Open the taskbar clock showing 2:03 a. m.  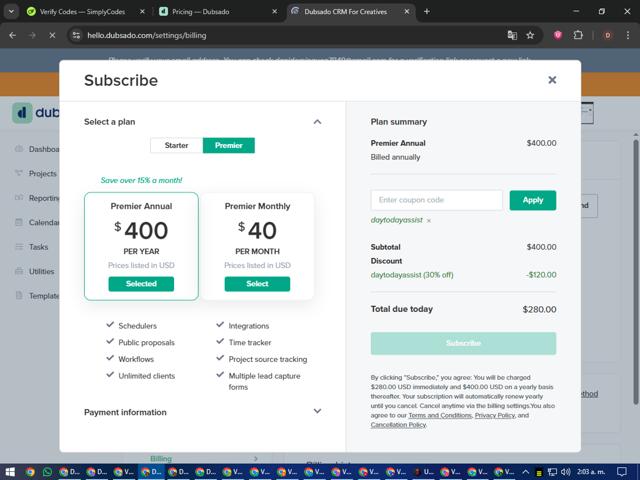[591, 472]
